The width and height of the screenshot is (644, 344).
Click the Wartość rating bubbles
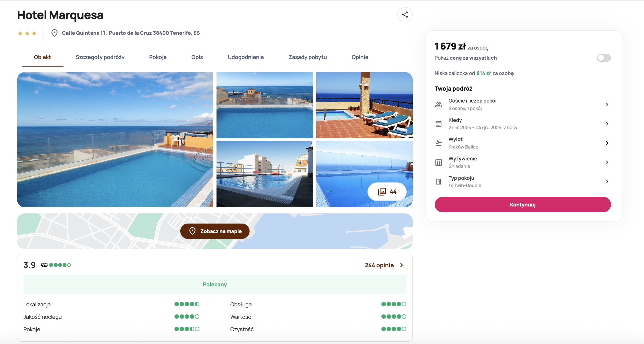[394, 316]
